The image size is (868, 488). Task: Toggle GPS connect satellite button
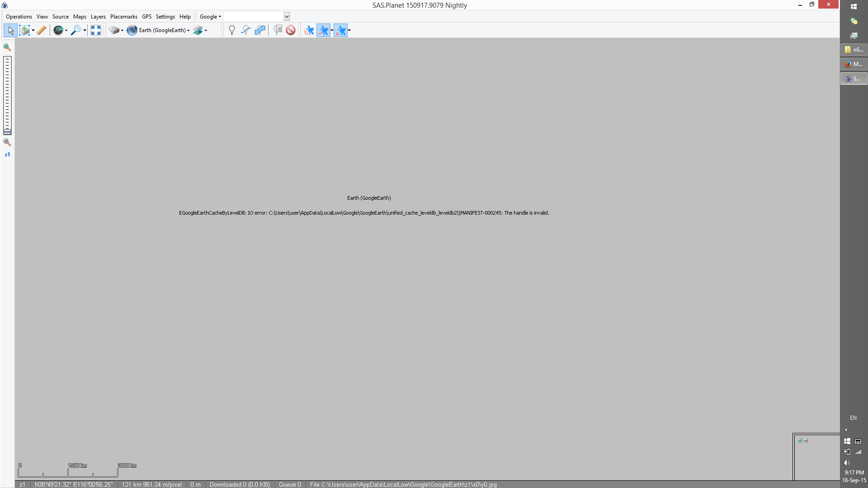click(x=309, y=30)
